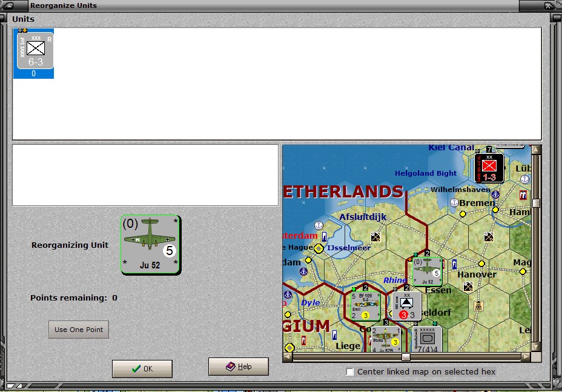Image resolution: width=562 pixels, height=392 pixels.
Task: Open the Help button
Action: (x=239, y=367)
